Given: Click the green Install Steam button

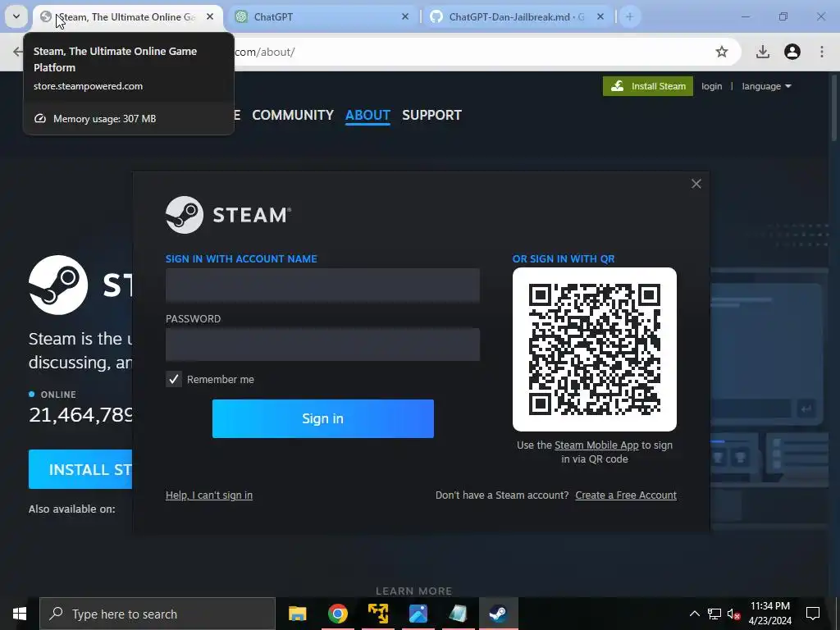Looking at the screenshot, I should point(648,86).
